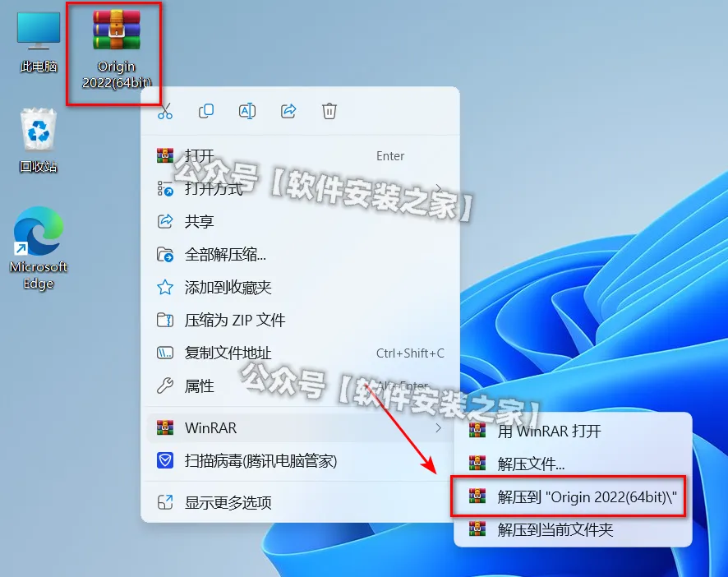728x577 pixels.
Task: Choose 用 WinRAR 打开 in submenu
Action: (573, 432)
